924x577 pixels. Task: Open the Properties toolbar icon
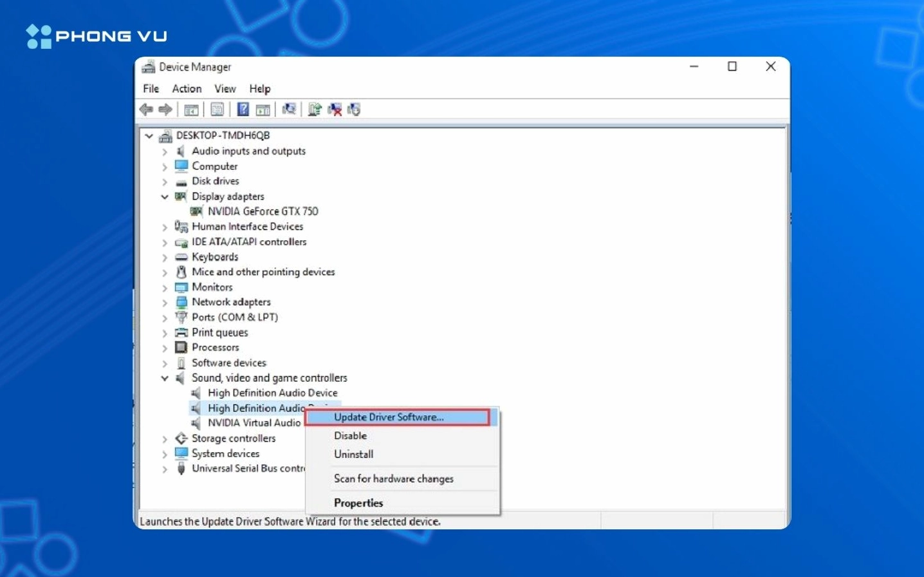(217, 109)
